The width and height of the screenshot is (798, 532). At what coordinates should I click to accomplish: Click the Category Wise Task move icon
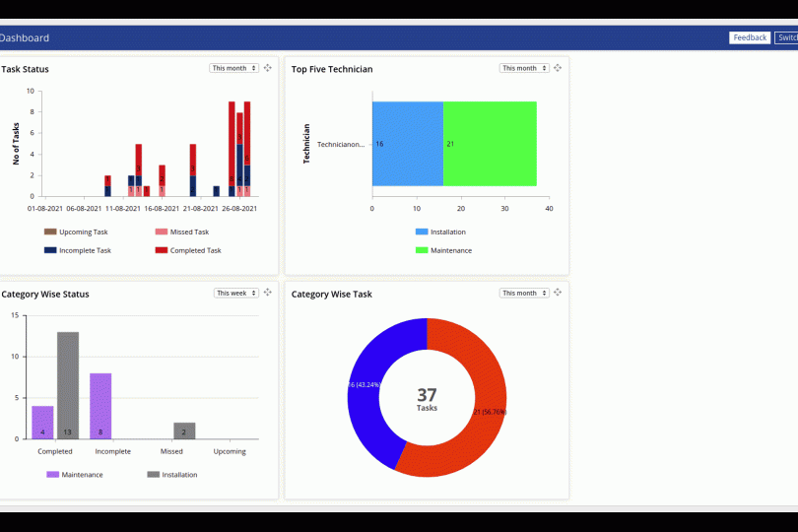[558, 293]
